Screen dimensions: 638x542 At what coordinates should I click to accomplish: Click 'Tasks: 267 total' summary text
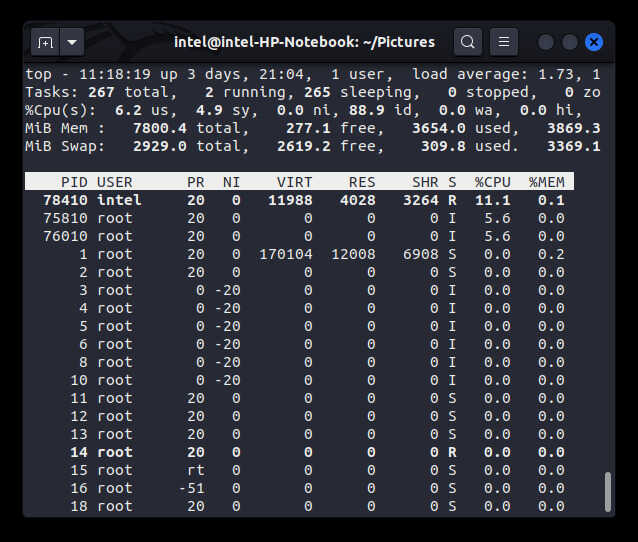point(101,92)
